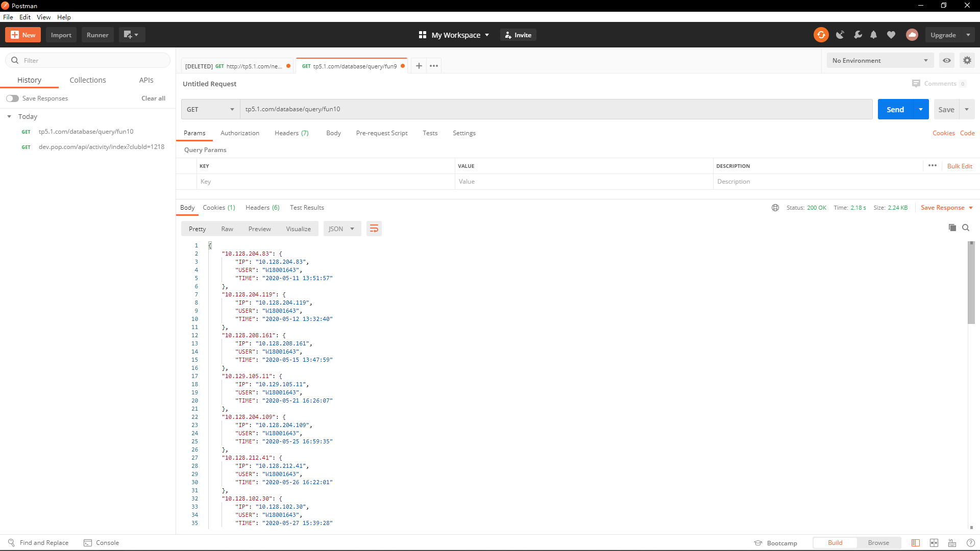Open JSON format dropdown
This screenshot has width=980, height=551.
pyautogui.click(x=342, y=229)
